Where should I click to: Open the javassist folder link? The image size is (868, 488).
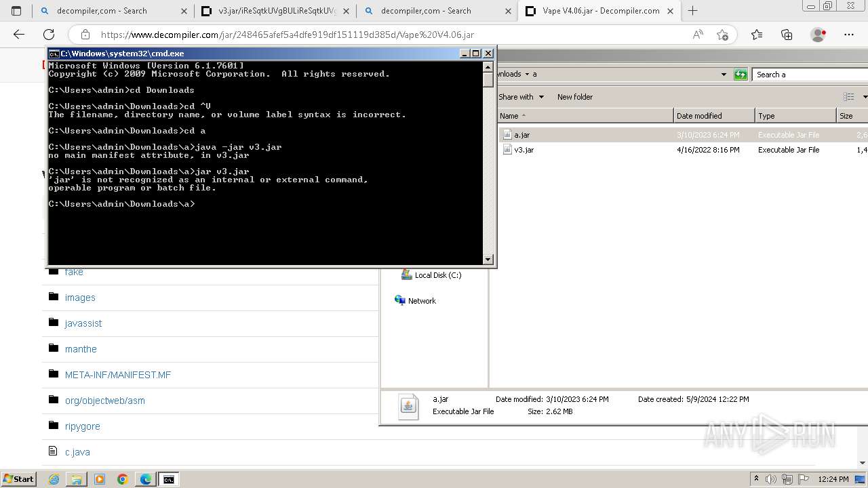pos(83,323)
